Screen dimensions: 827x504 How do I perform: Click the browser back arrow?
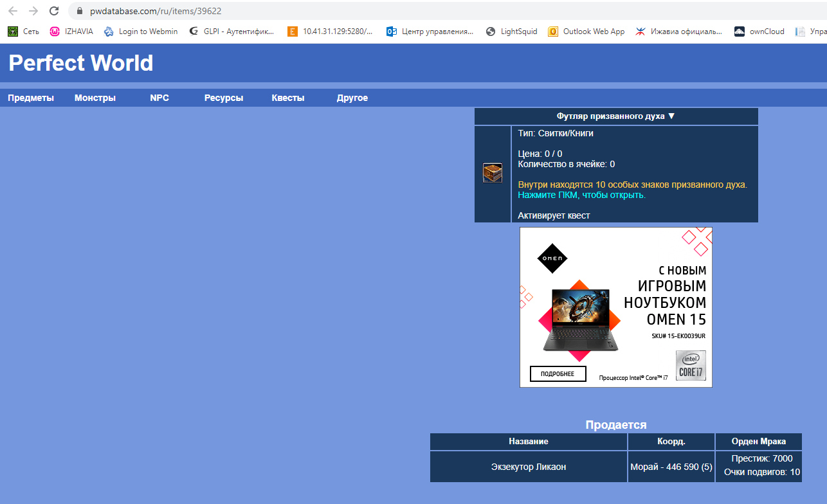[13, 11]
